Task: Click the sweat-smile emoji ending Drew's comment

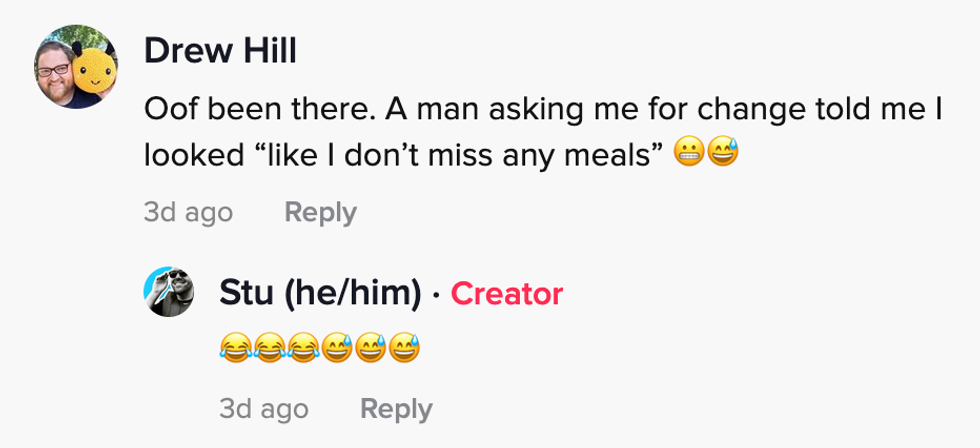Action: pos(722,155)
